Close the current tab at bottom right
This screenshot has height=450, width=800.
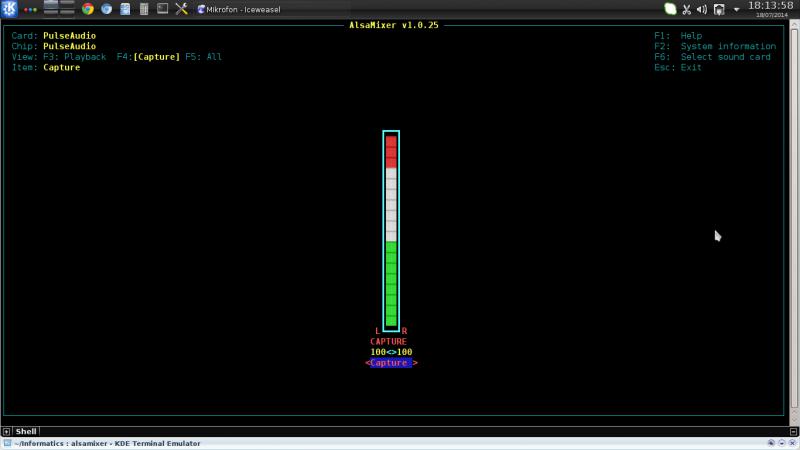click(x=792, y=431)
